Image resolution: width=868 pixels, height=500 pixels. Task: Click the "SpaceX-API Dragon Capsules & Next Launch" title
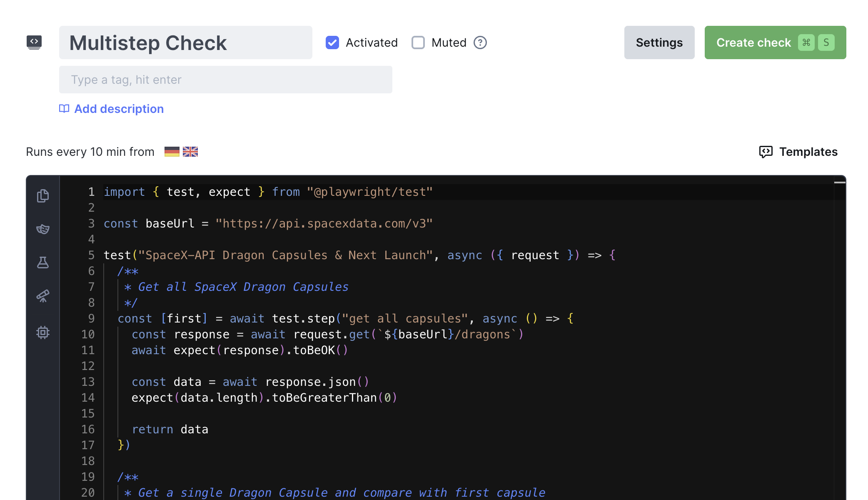[x=286, y=255]
